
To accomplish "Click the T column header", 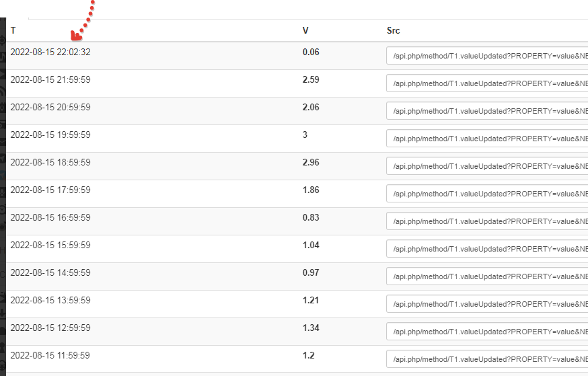I will [x=13, y=30].
